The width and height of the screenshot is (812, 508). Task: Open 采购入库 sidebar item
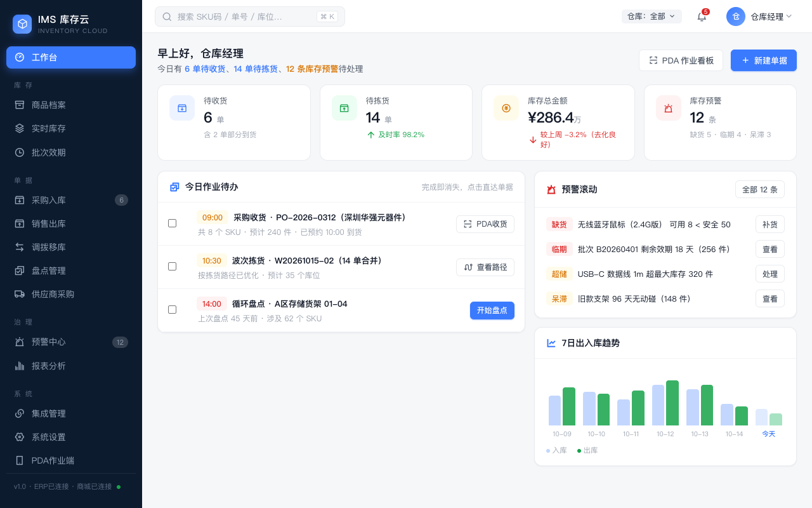coord(71,200)
